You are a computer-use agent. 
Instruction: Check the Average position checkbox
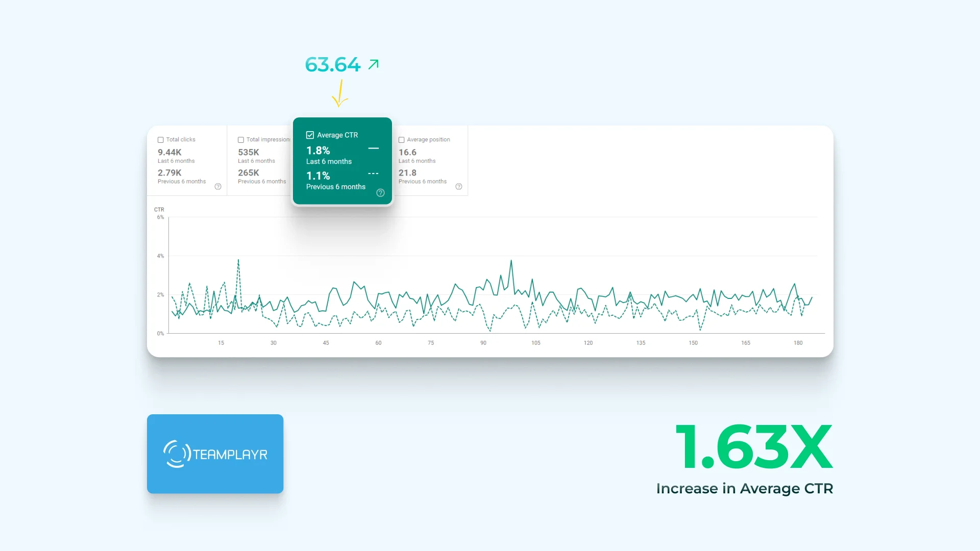402,140
